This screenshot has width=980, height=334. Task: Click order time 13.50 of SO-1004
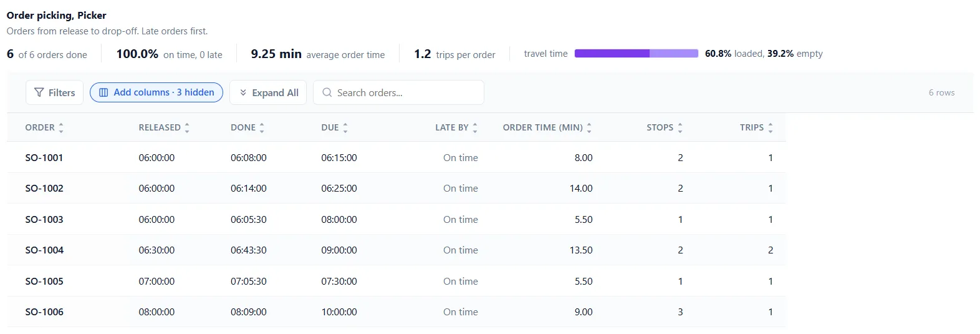pyautogui.click(x=581, y=250)
